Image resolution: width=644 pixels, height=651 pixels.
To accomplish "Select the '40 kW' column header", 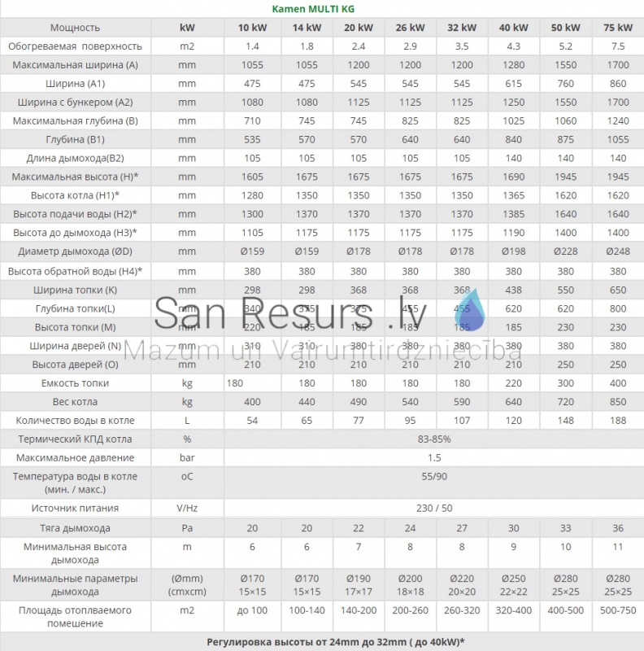I will click(x=514, y=28).
